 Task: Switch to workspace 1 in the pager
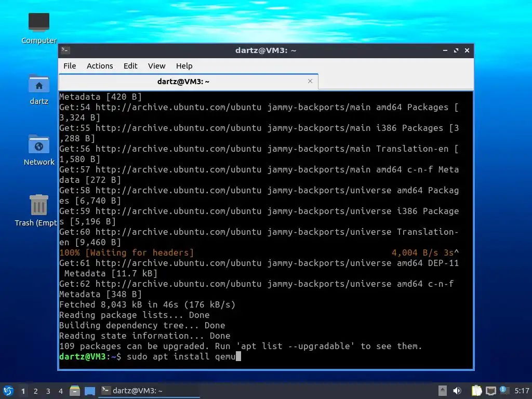click(23, 391)
